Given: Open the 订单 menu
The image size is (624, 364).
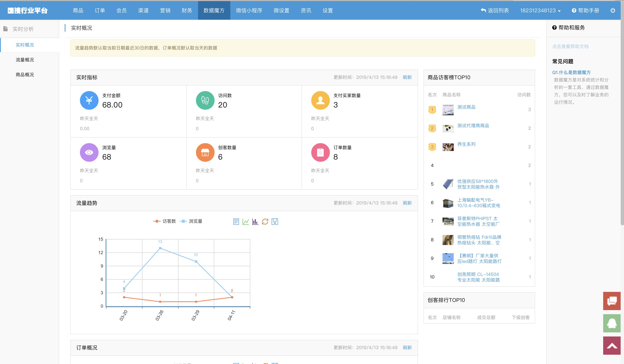Looking at the screenshot, I should (100, 10).
